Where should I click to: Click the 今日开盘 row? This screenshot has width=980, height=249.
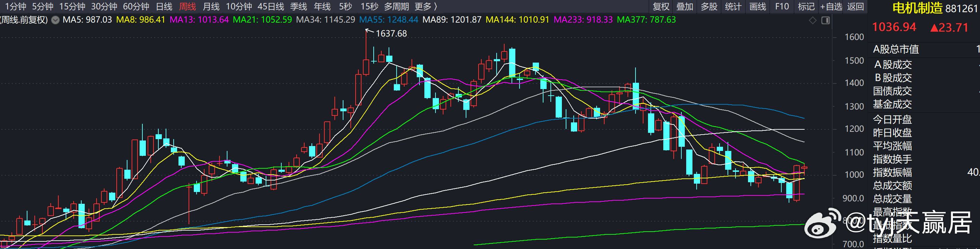[x=926, y=120]
